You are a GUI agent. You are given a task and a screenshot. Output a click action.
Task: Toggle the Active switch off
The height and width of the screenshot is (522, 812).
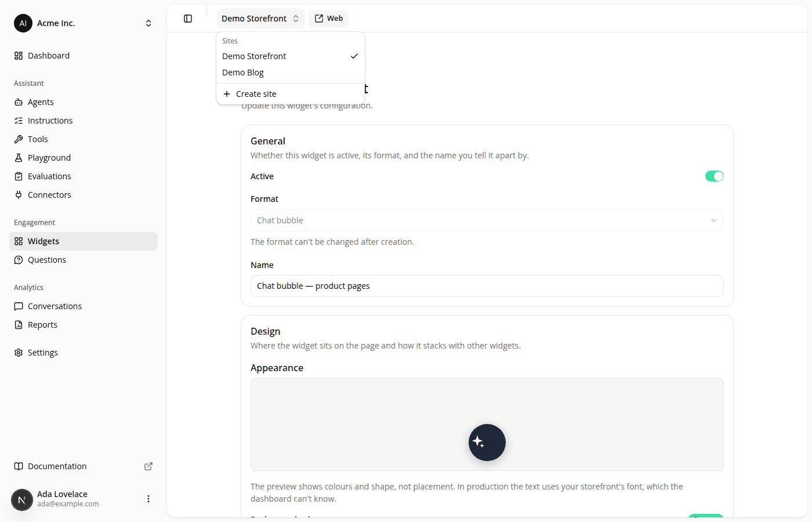tap(715, 176)
